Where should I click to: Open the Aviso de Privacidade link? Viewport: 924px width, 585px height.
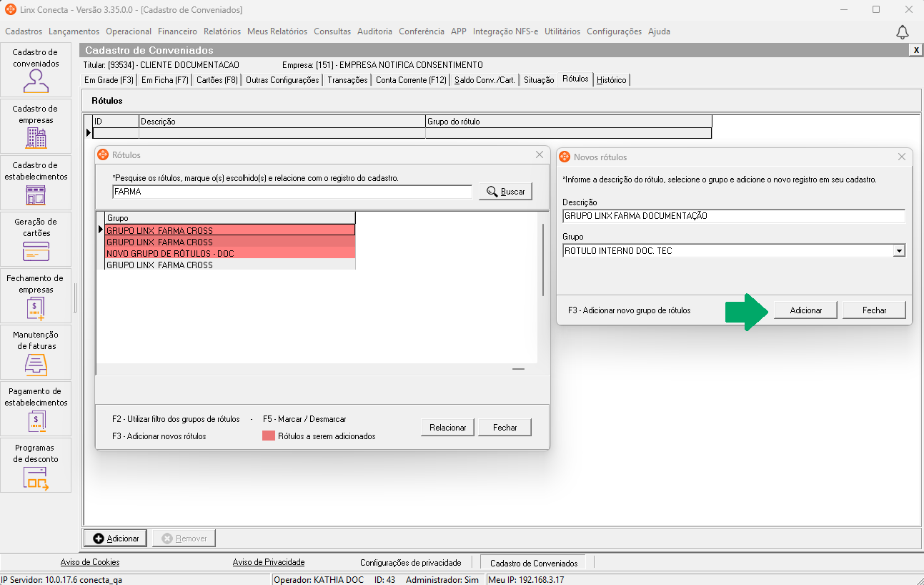click(269, 563)
